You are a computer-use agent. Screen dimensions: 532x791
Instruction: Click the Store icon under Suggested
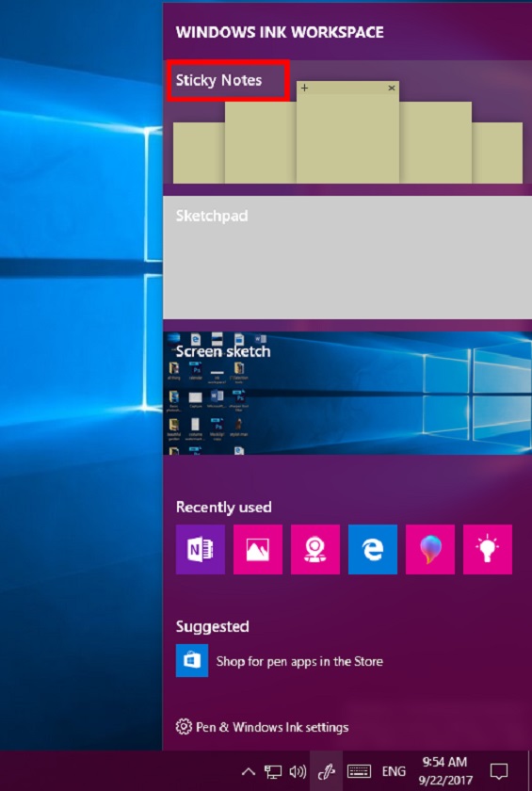192,660
